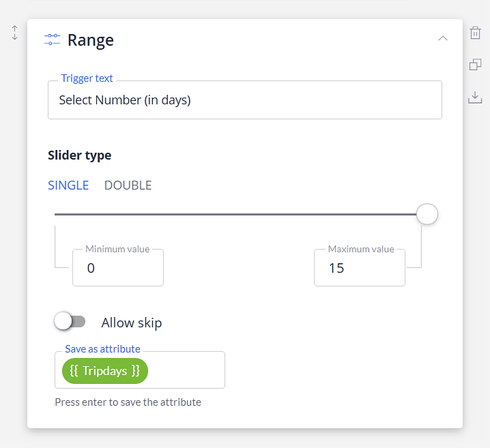Click the Minimum value field showing 0
Viewport: 490px width, 448px height.
(x=118, y=267)
